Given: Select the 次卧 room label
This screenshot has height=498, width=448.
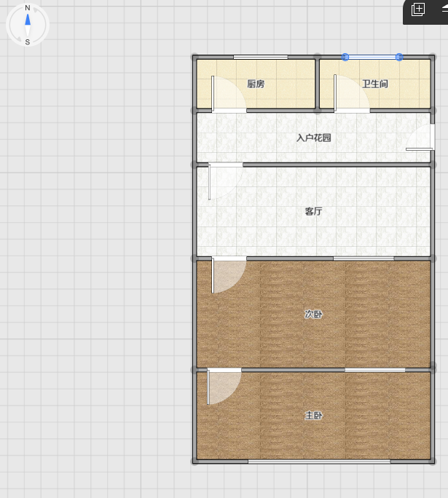Looking at the screenshot, I should point(313,314).
